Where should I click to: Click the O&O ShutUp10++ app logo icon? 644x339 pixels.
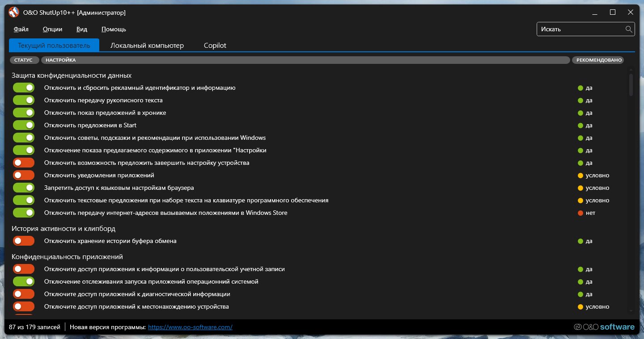click(x=14, y=13)
